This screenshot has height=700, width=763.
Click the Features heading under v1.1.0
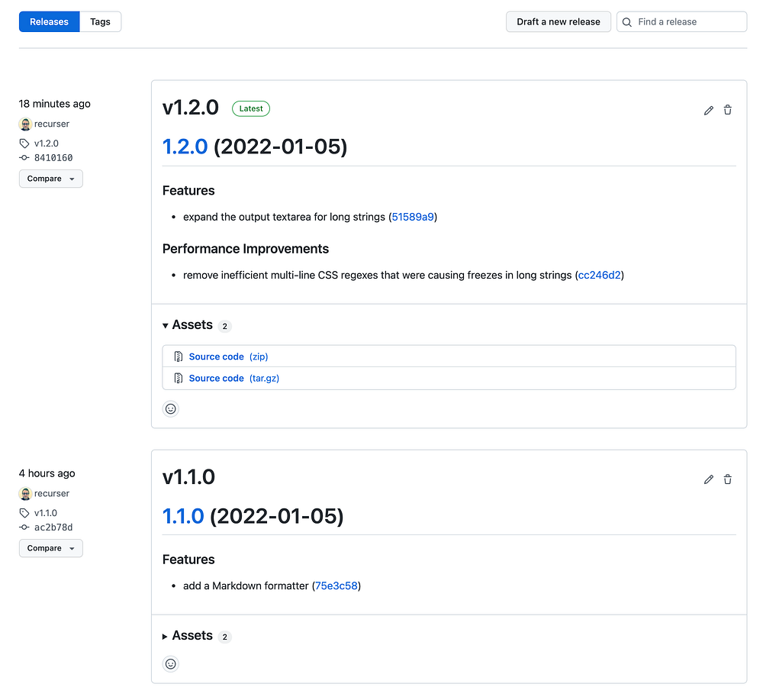click(x=188, y=560)
